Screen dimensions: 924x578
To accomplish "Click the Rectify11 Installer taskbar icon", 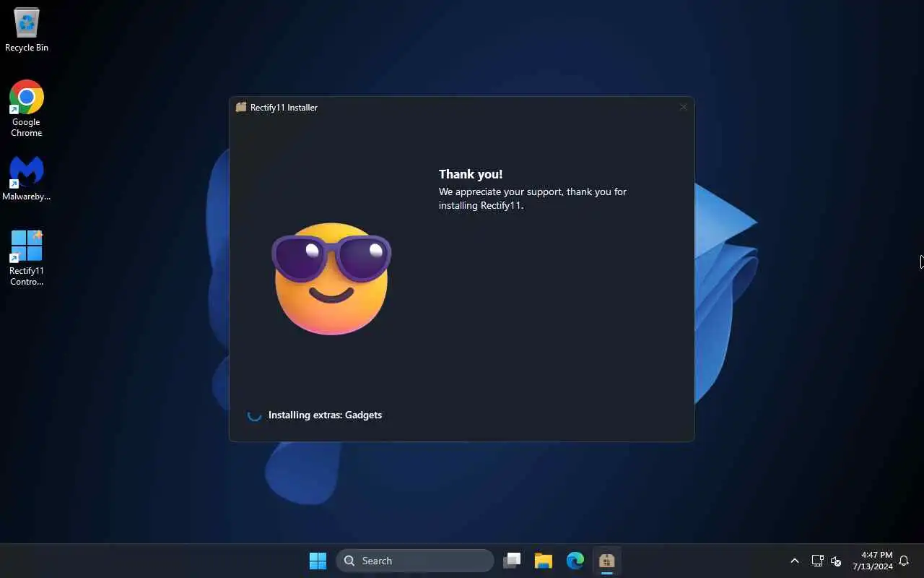I will click(x=606, y=561).
